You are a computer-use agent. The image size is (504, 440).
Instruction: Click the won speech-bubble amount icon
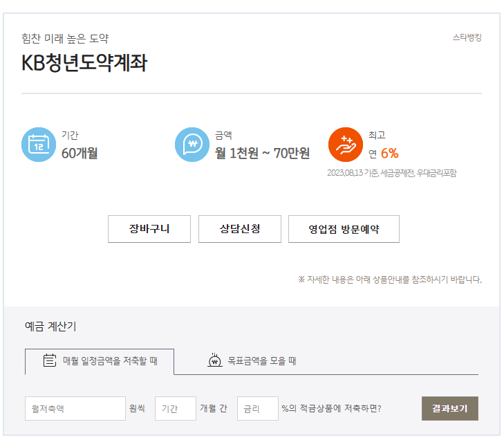point(192,145)
